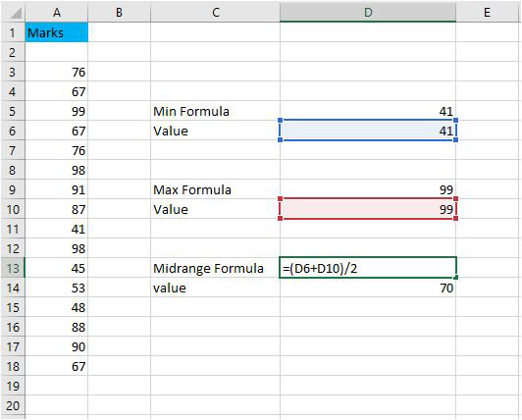Select column A header
522x420 pixels.
(57, 13)
